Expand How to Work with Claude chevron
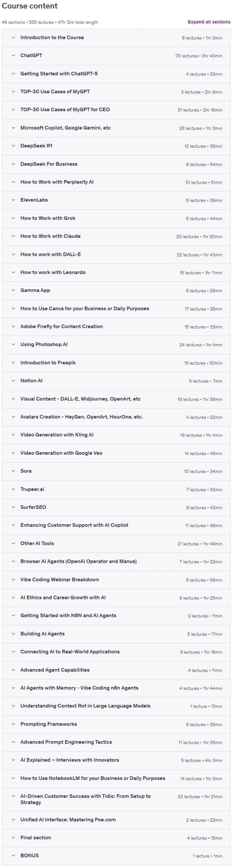The width and height of the screenshot is (233, 868). tap(13, 236)
